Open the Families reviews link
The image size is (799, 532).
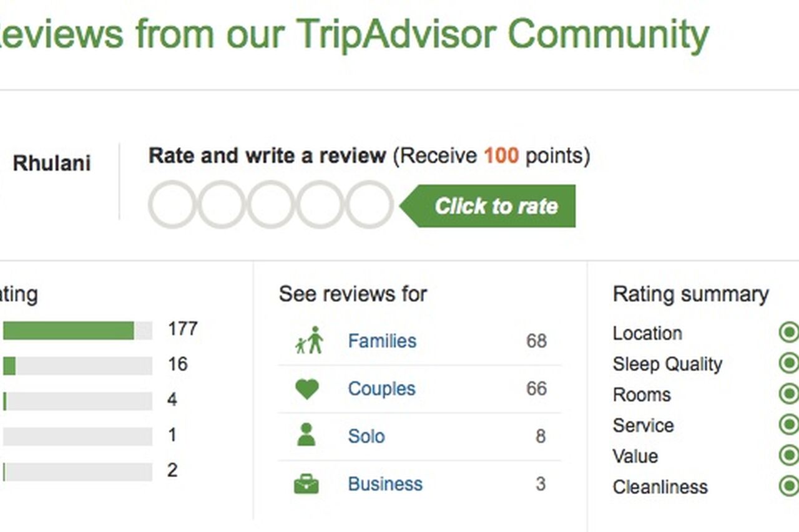tap(381, 341)
